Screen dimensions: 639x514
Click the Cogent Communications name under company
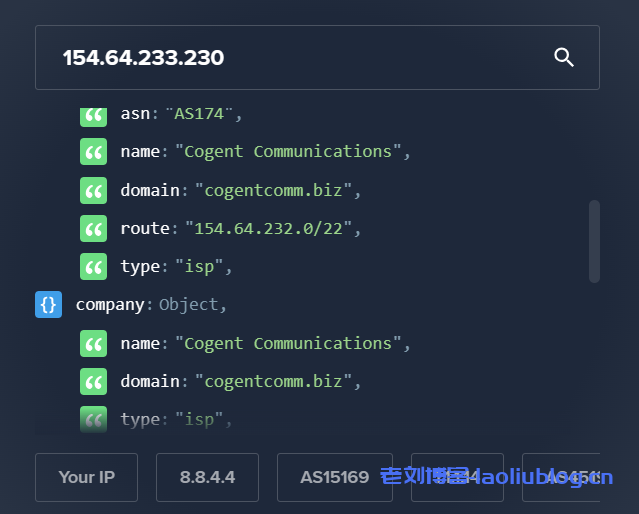click(288, 344)
